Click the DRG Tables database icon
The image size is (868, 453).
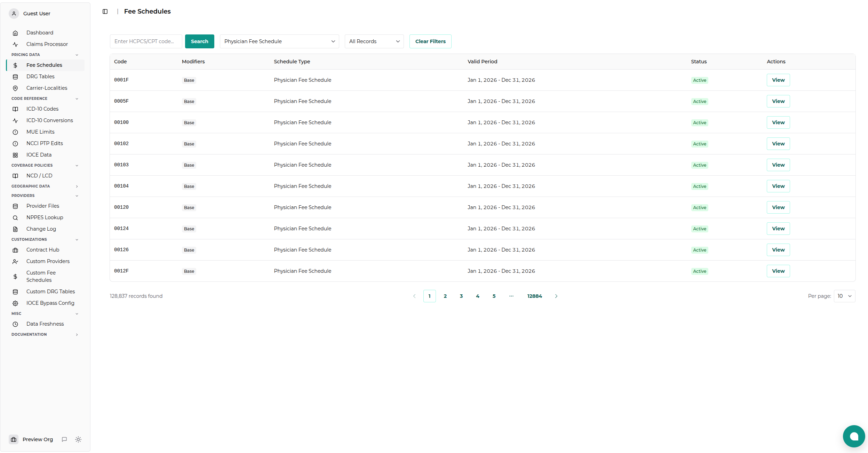click(15, 77)
